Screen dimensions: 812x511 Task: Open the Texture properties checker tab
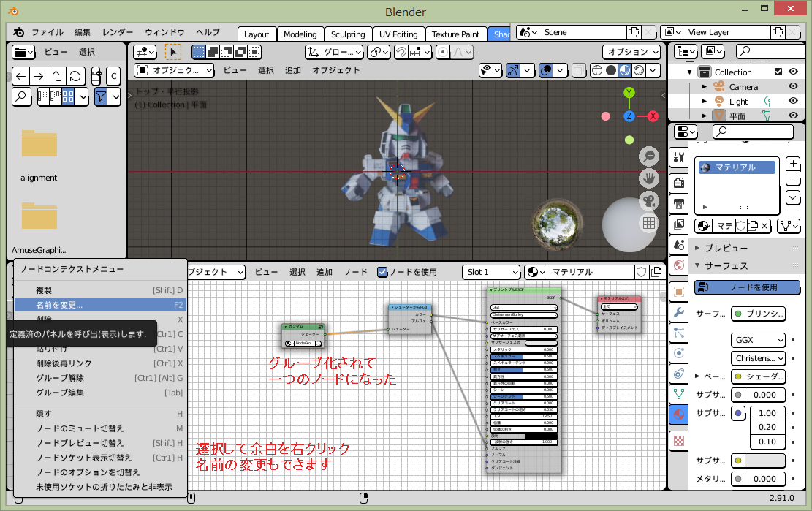pyautogui.click(x=679, y=440)
